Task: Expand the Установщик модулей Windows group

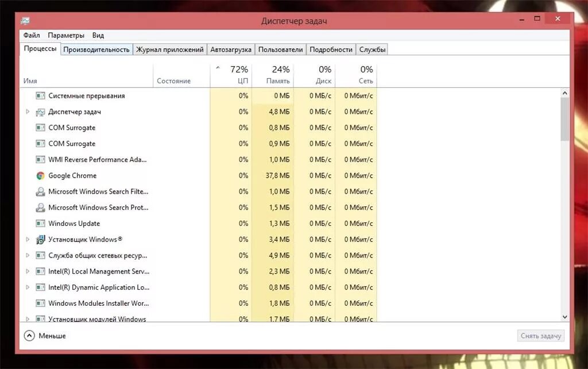Action: [x=28, y=318]
